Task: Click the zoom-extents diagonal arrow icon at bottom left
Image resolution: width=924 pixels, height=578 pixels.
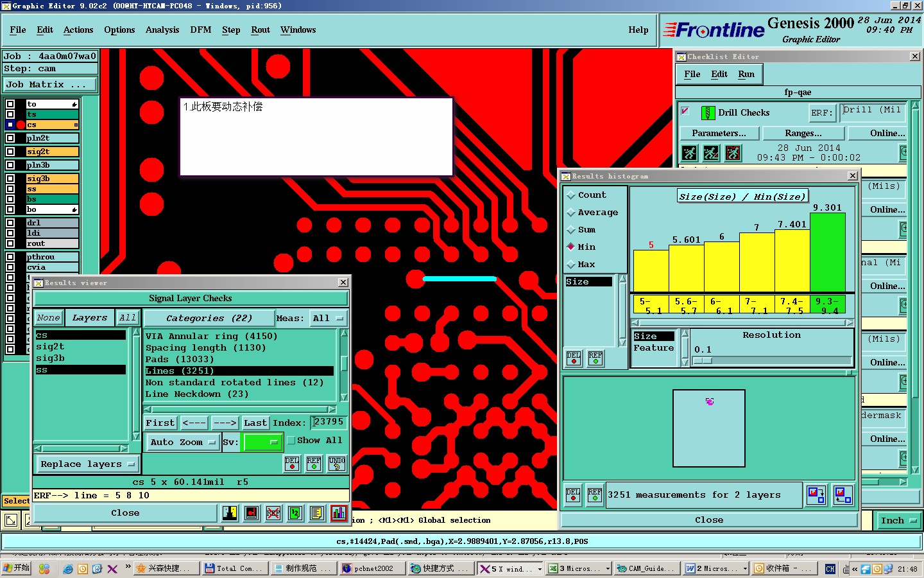Action: pyautogui.click(x=11, y=520)
